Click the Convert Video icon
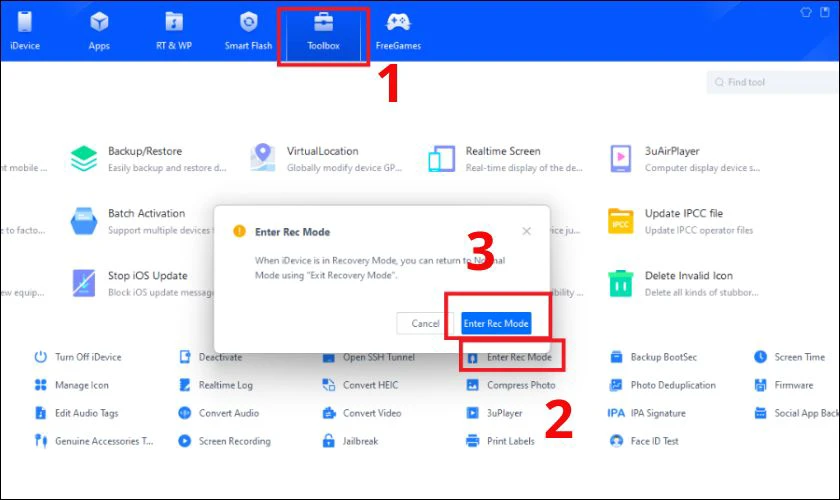Image resolution: width=840 pixels, height=500 pixels. [x=328, y=413]
